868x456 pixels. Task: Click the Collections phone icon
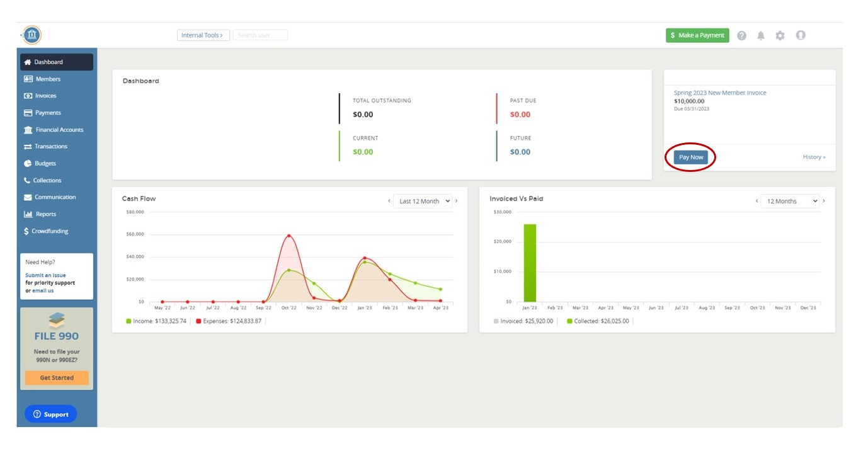27,181
